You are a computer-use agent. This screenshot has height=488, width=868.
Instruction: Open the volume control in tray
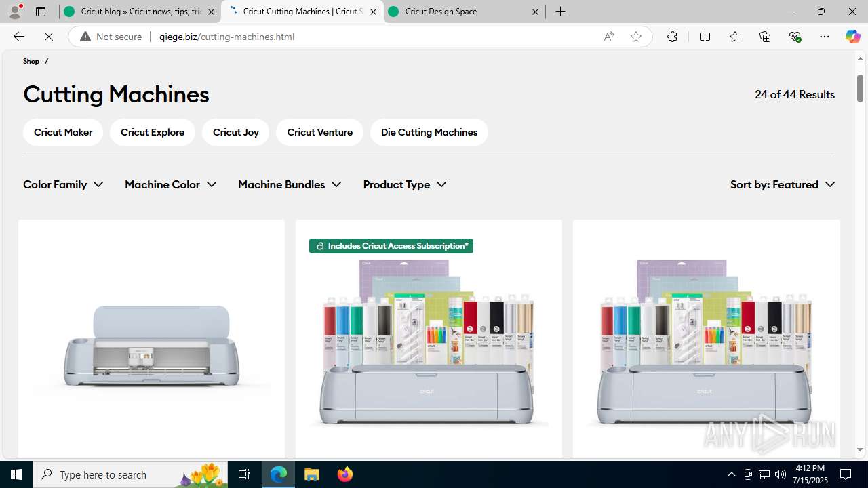coord(780,474)
